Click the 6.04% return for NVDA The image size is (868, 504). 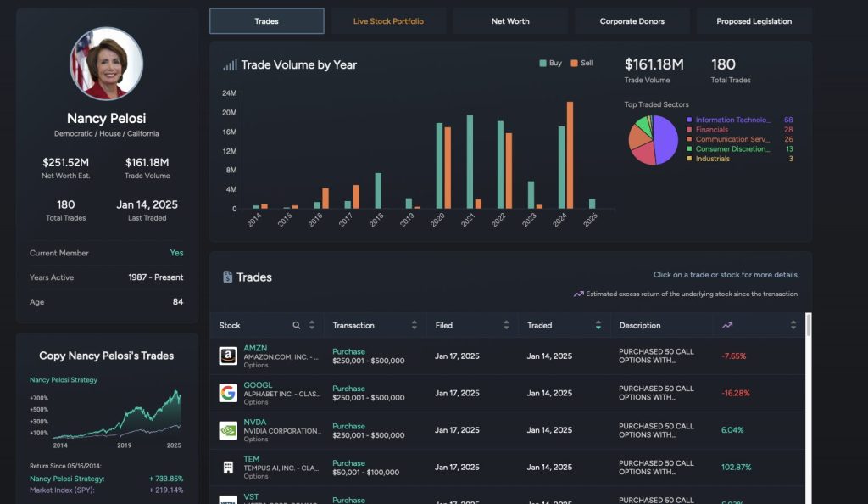coord(732,430)
